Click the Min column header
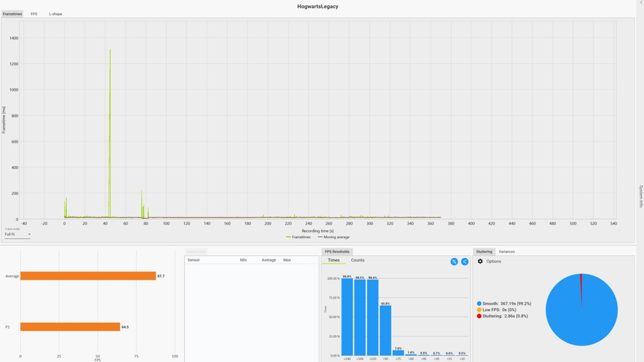644x362 pixels. (x=243, y=260)
